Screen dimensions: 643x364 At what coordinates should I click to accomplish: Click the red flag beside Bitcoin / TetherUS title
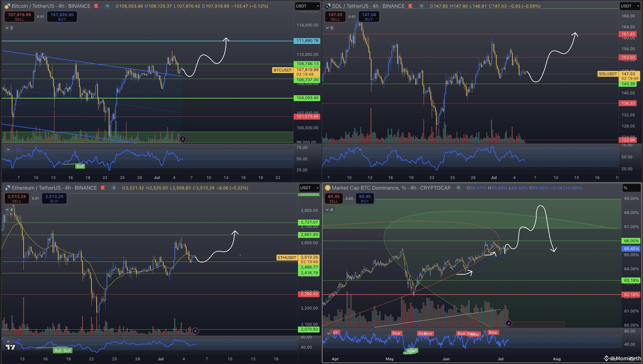[x=96, y=6]
